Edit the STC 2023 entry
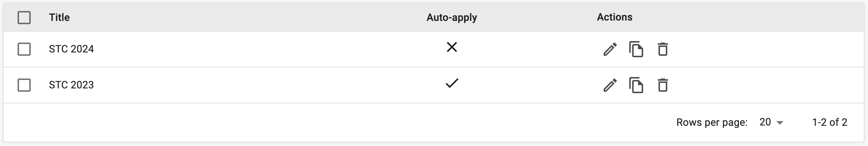The image size is (868, 146). [610, 85]
